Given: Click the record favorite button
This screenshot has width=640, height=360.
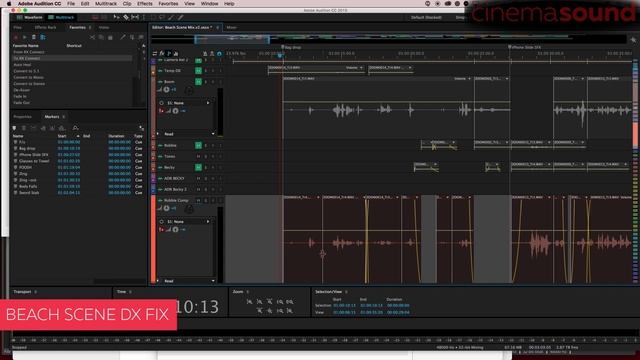Looking at the screenshot, I should coord(16,37).
